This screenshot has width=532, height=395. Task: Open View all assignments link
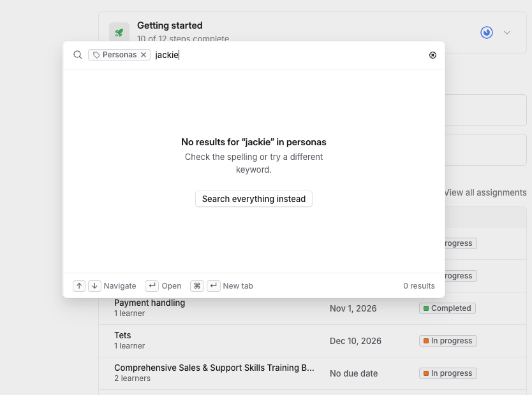click(x=485, y=193)
